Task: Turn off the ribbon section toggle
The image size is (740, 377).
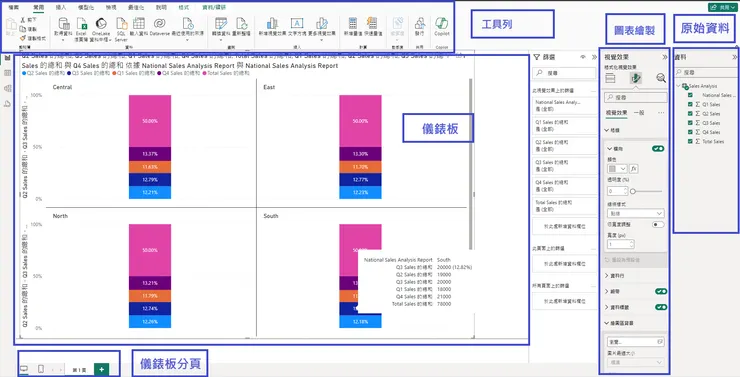Action: (x=661, y=292)
